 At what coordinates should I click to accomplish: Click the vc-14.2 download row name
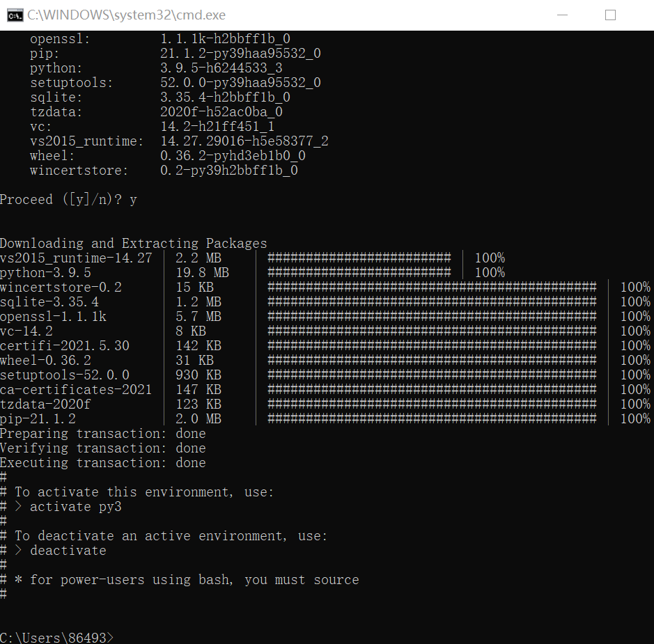(26, 331)
